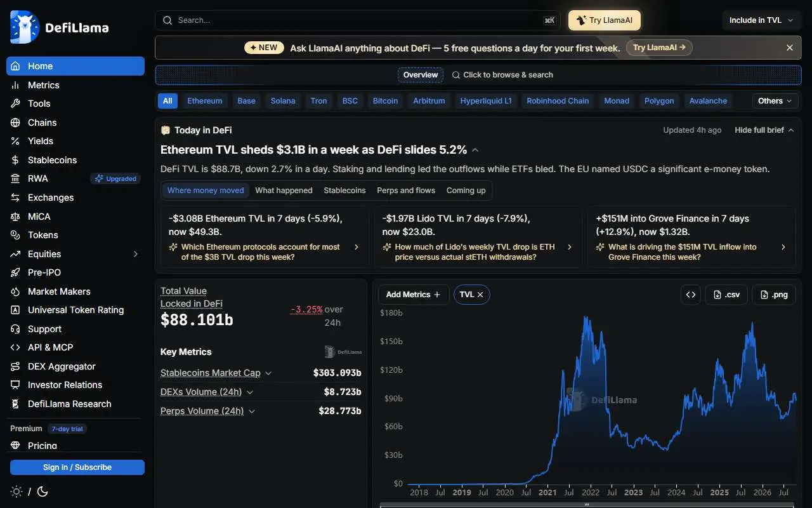
Task: Click the Pre-IPO rocket icon in sidebar
Action: pos(15,272)
